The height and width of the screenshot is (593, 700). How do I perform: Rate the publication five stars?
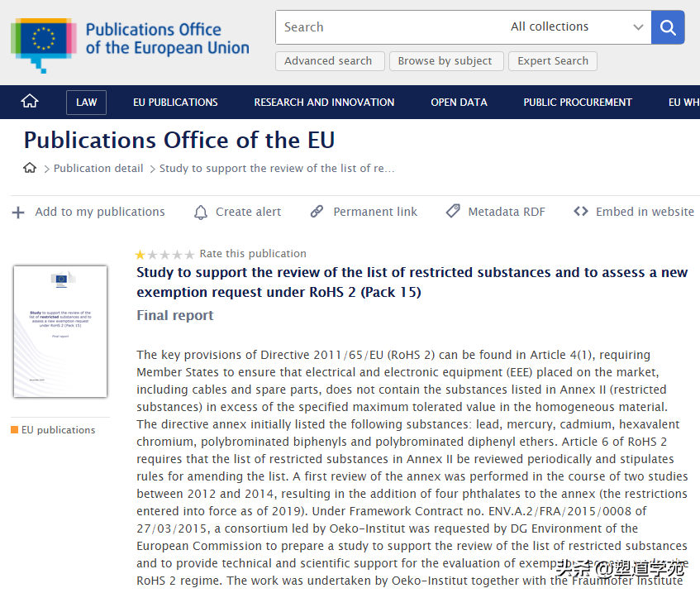(190, 255)
